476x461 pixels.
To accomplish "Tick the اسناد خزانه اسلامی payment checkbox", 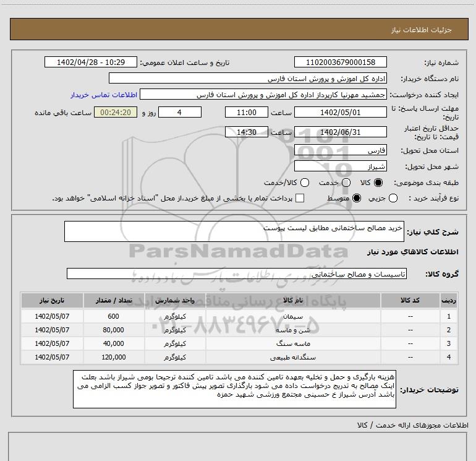I will tap(300, 199).
